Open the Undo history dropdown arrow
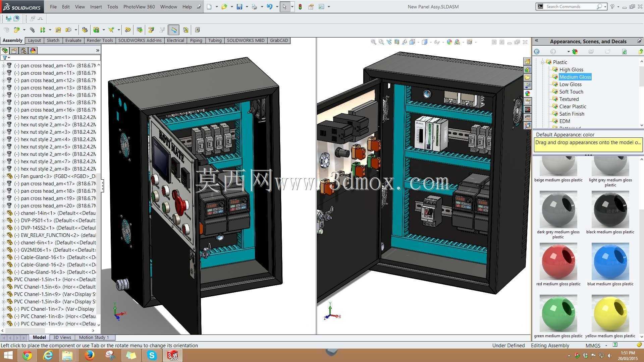 pyautogui.click(x=277, y=7)
